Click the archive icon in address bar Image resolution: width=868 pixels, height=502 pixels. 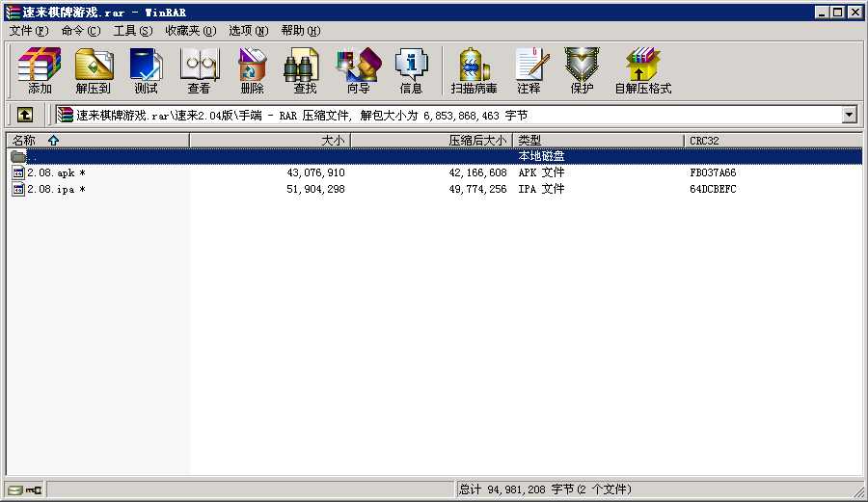point(65,115)
